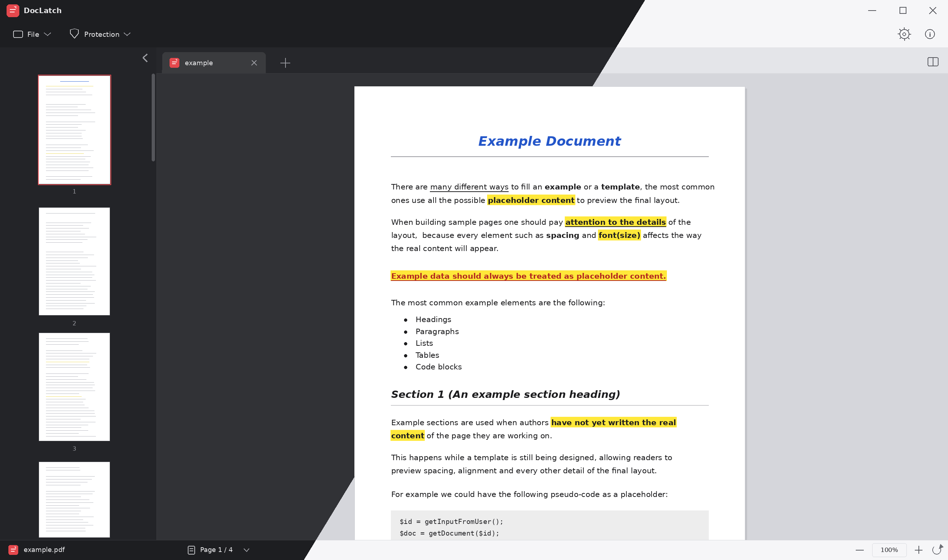Click the page icon in status bar
This screenshot has height=560, width=948.
point(191,550)
